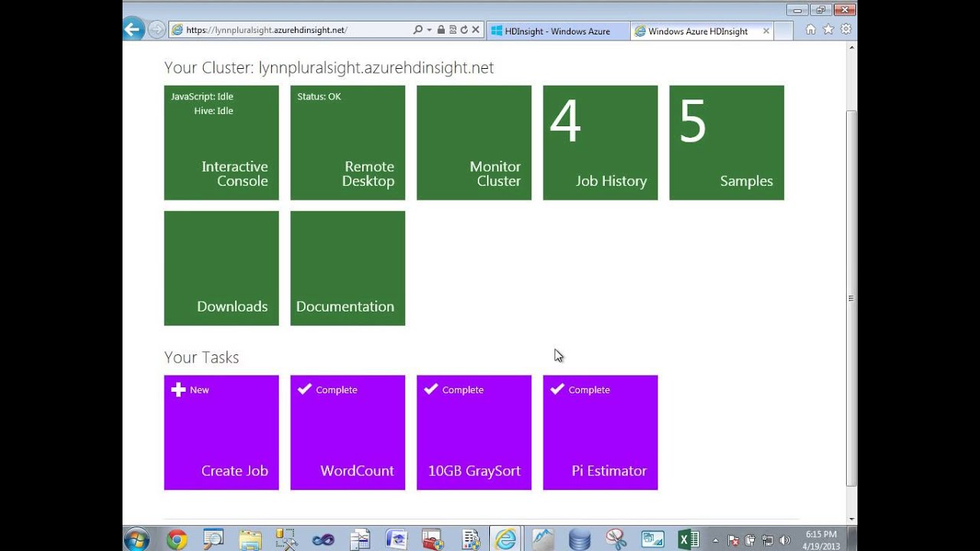Screen dimensions: 980x551
Task: Open the completed WordCount task tile
Action: [x=348, y=432]
